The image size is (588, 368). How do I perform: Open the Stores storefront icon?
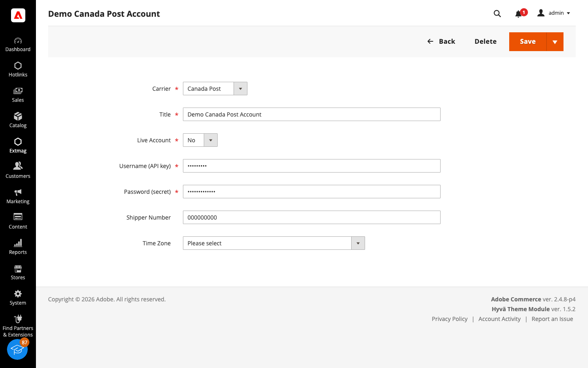coord(18,269)
